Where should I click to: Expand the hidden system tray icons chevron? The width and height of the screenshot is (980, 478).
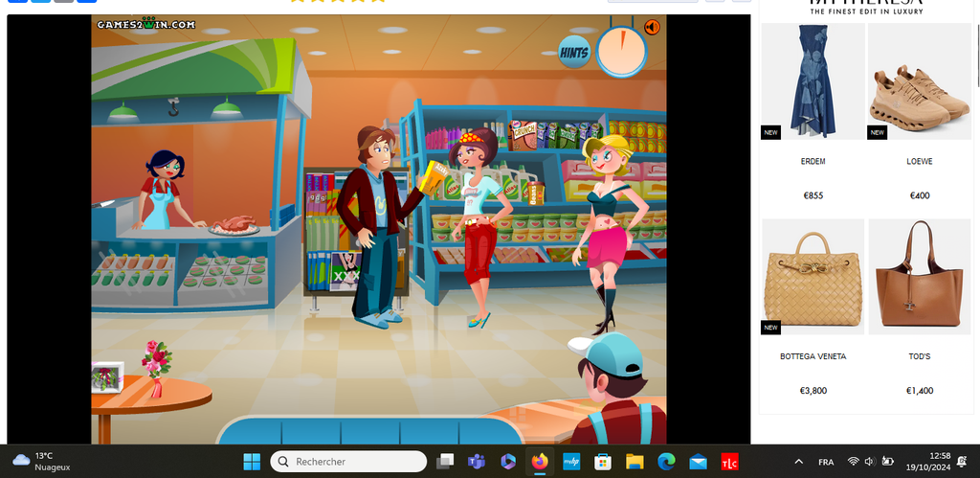(799, 462)
